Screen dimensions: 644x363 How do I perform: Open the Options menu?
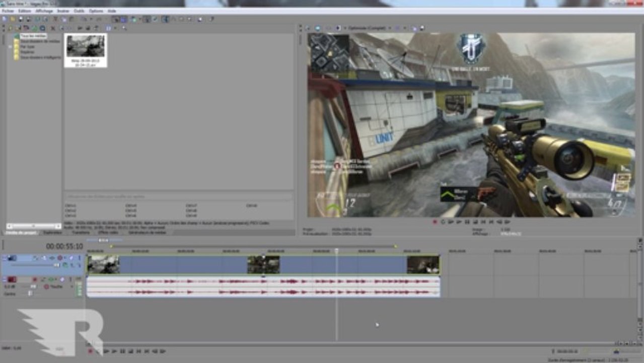pos(96,11)
